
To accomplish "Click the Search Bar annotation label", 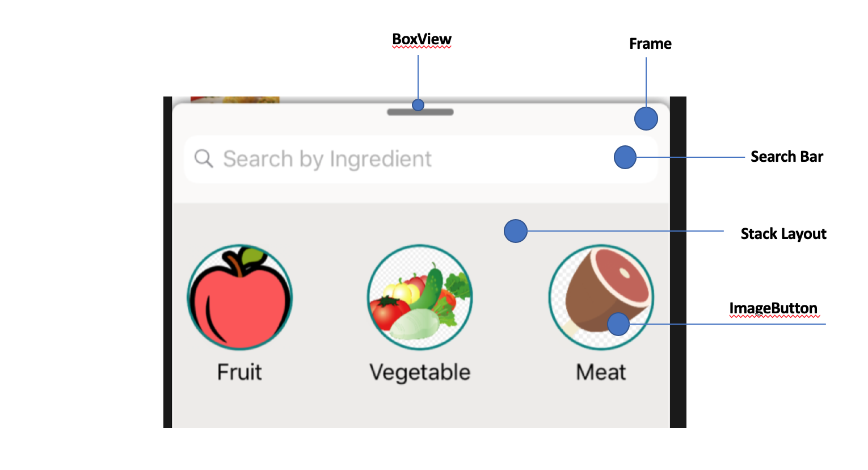I will (x=787, y=157).
